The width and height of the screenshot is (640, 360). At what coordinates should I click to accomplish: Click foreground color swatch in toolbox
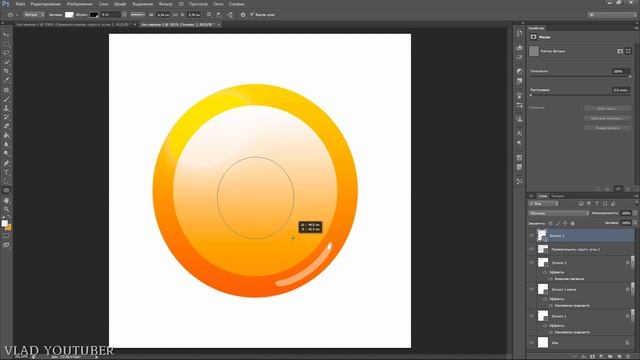[x=4, y=223]
